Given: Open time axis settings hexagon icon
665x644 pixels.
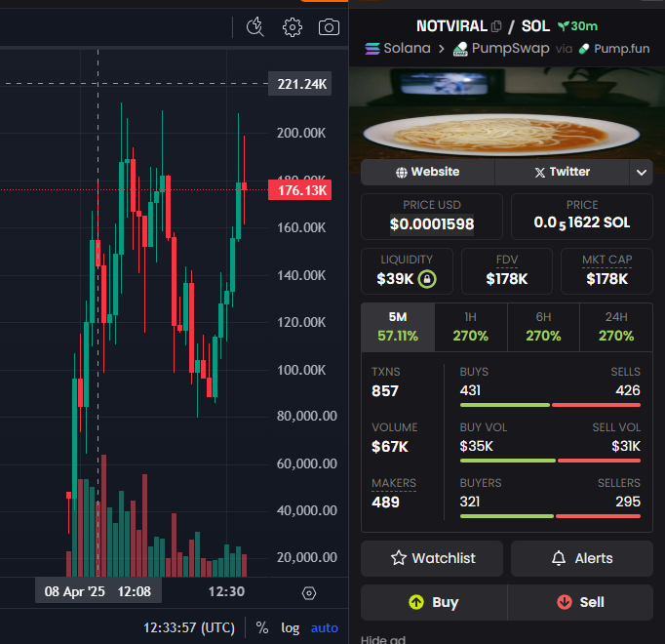Looking at the screenshot, I should pyautogui.click(x=309, y=593).
